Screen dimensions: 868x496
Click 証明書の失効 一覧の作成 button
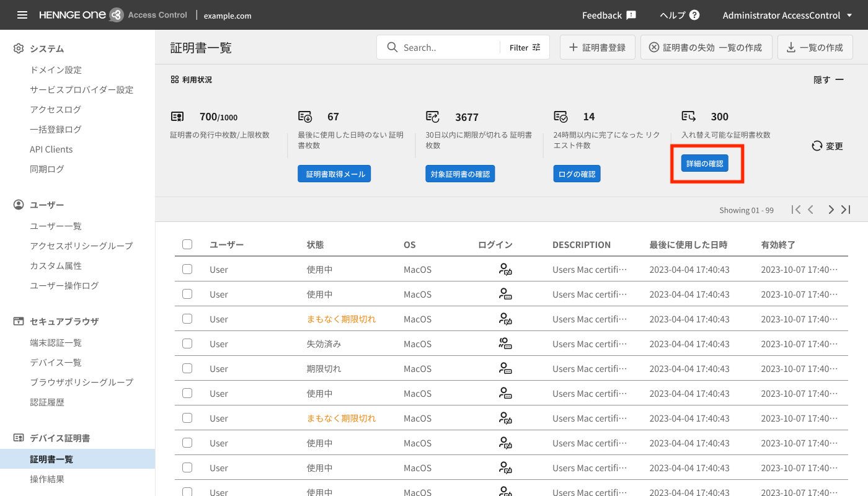(706, 48)
